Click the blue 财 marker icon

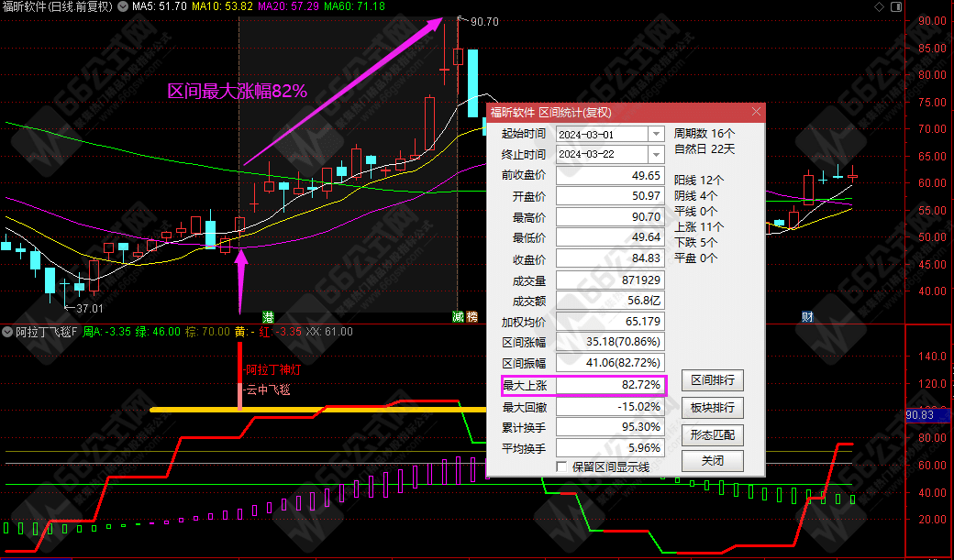[807, 317]
